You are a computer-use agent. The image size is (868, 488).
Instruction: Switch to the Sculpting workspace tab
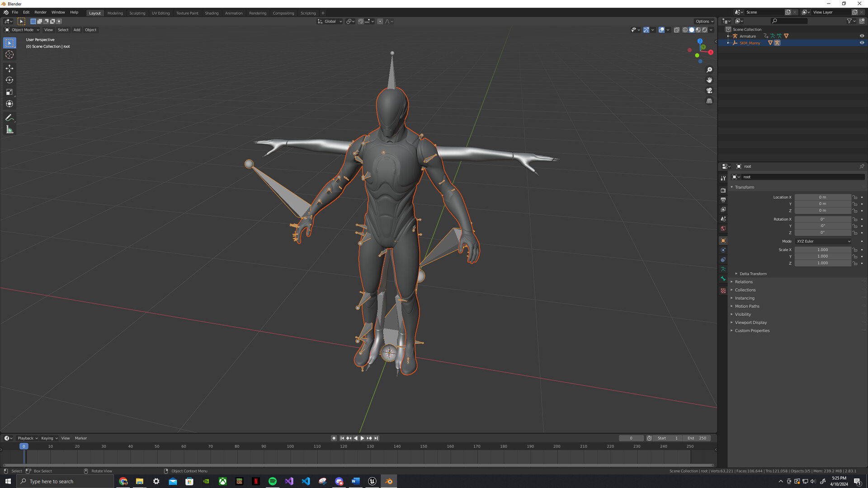(x=137, y=13)
